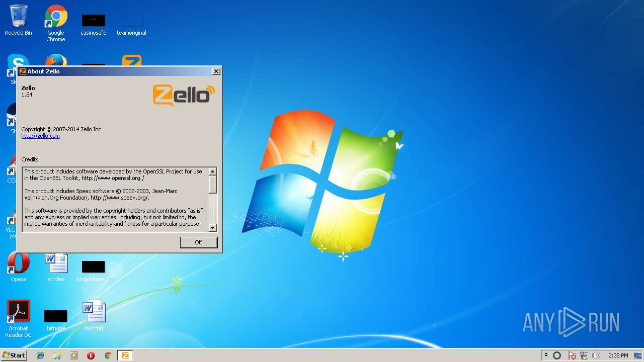Screen dimensions: 644x362
Task: Launch Chrome from the taskbar
Action: pyautogui.click(x=108, y=355)
